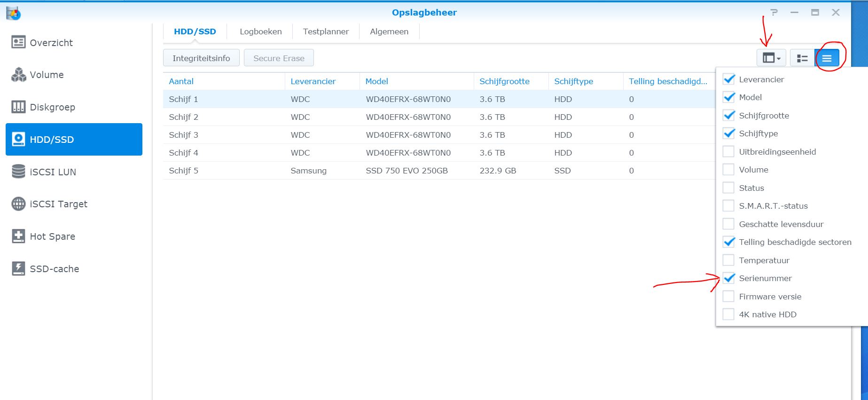Uncheck Telling beschadigde sectoren checkbox

coord(728,242)
